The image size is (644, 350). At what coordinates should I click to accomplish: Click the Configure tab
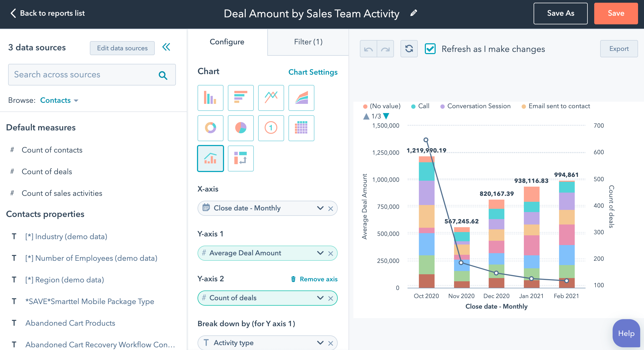[227, 42]
